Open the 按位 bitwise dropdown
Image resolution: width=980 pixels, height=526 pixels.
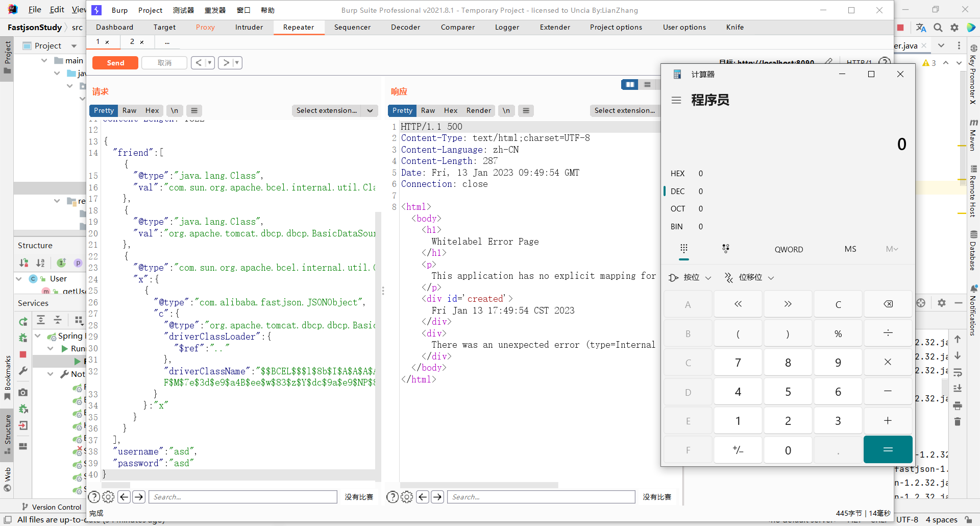coord(690,277)
